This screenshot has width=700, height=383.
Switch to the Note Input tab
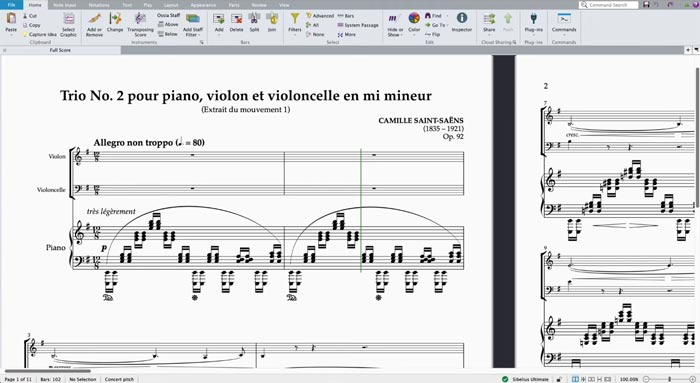(x=65, y=5)
